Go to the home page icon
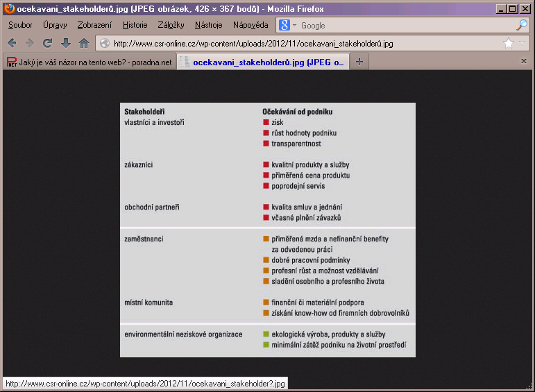 (x=84, y=43)
